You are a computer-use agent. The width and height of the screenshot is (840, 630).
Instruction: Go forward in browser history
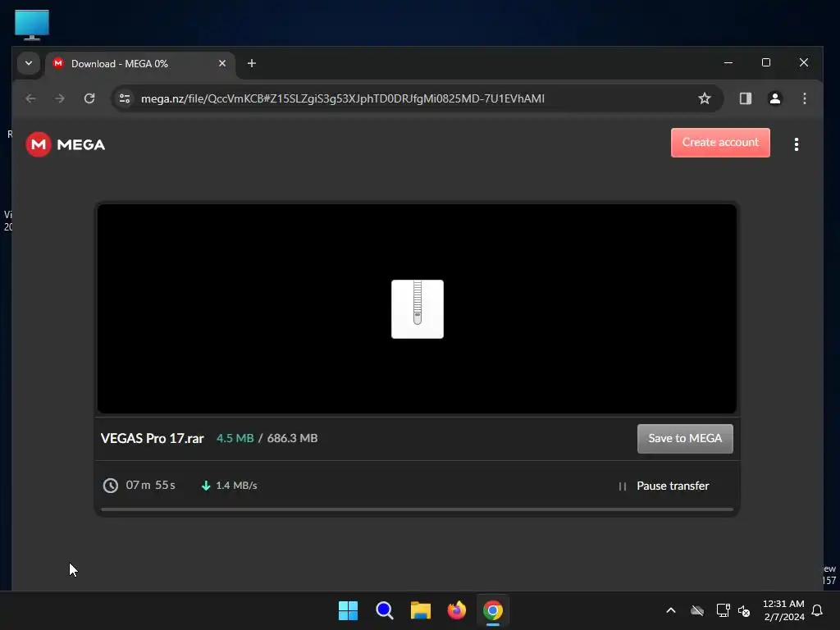tap(60, 98)
